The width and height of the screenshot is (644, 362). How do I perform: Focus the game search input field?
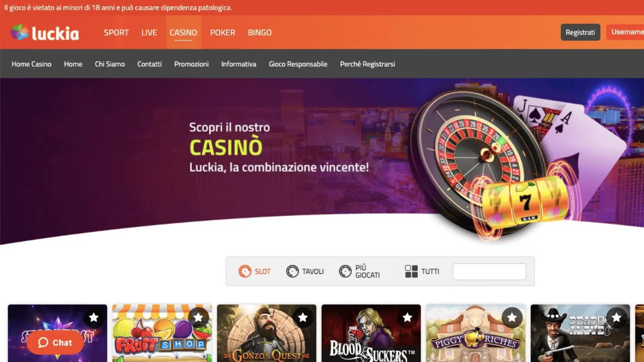(x=489, y=271)
